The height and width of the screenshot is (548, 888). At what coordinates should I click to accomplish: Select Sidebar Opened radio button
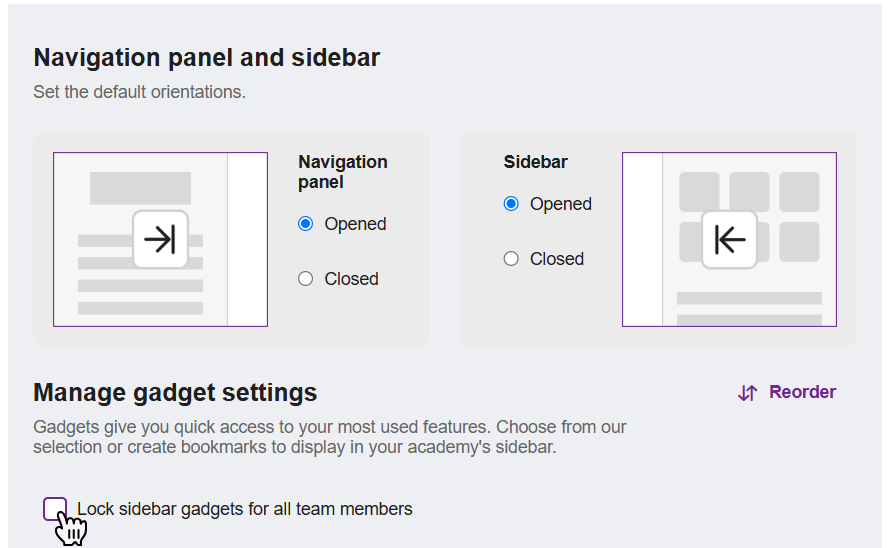tap(511, 204)
